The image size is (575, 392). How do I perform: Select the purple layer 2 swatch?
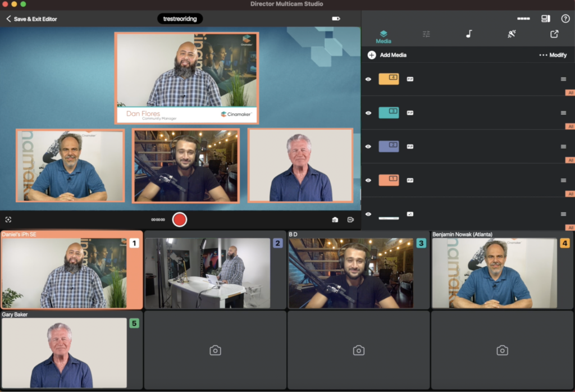[389, 147]
